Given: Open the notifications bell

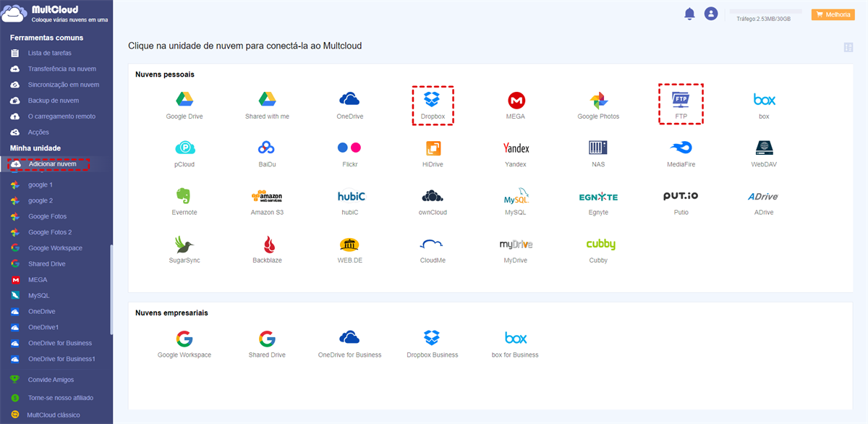Looking at the screenshot, I should [689, 14].
